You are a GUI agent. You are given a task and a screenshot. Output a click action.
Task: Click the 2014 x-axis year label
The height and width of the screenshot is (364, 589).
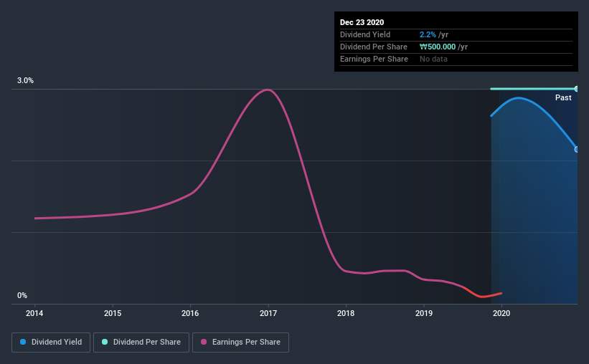pyautogui.click(x=35, y=313)
